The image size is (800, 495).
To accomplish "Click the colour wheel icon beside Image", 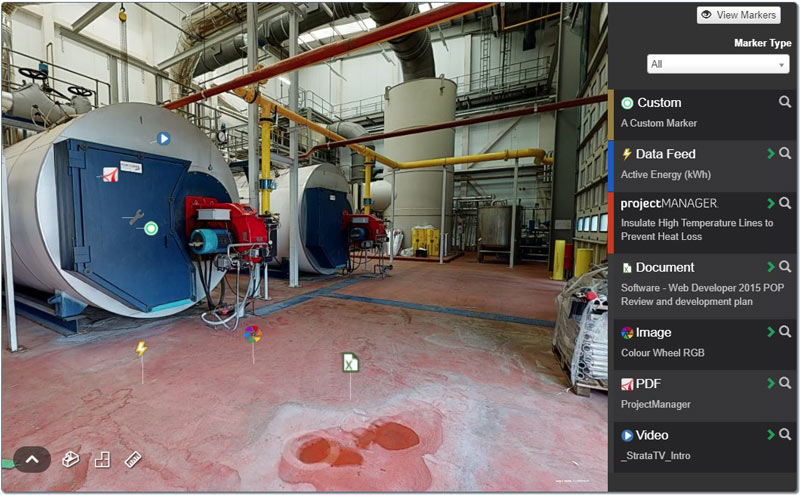I will tap(627, 333).
